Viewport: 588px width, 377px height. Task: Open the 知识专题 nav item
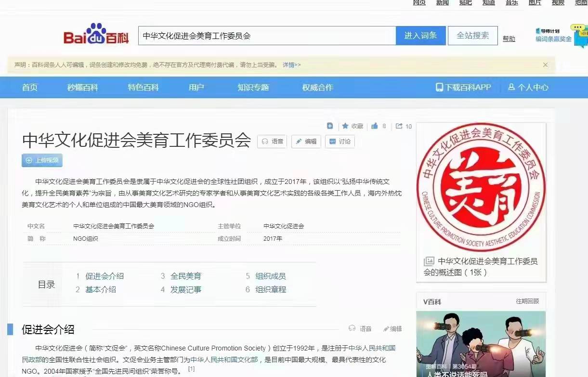click(253, 87)
